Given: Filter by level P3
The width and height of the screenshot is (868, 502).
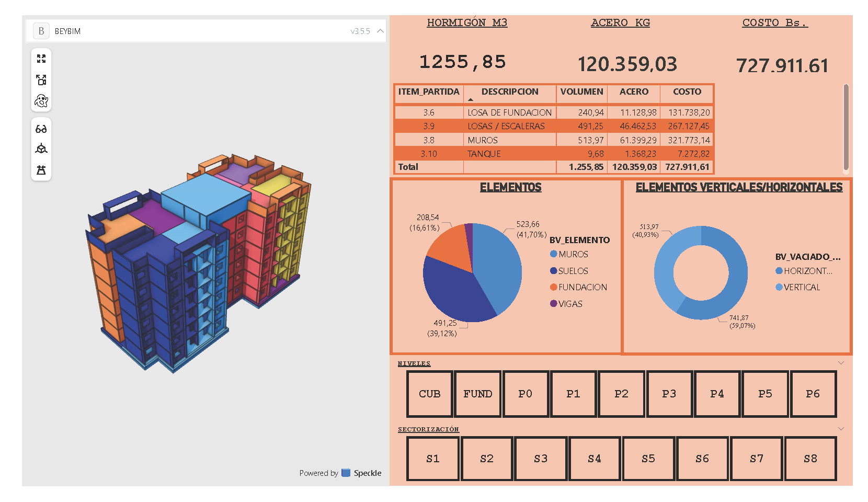Looking at the screenshot, I should (x=669, y=394).
